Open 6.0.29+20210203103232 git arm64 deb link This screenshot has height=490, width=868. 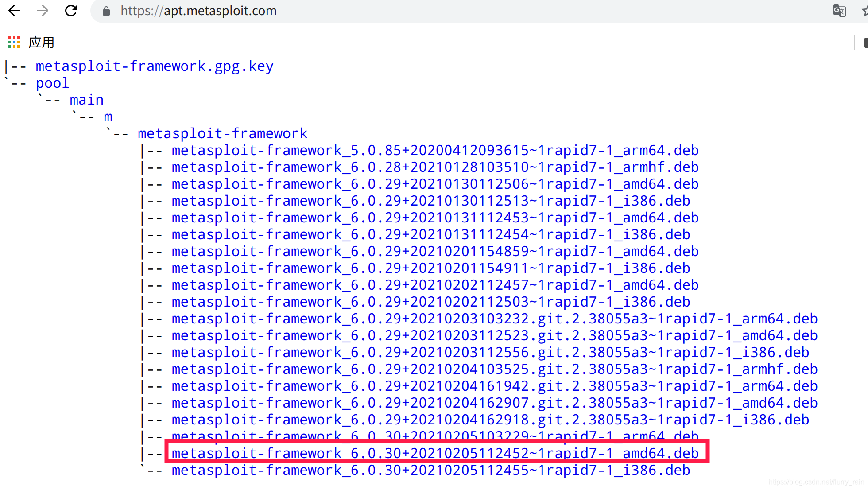pos(494,319)
